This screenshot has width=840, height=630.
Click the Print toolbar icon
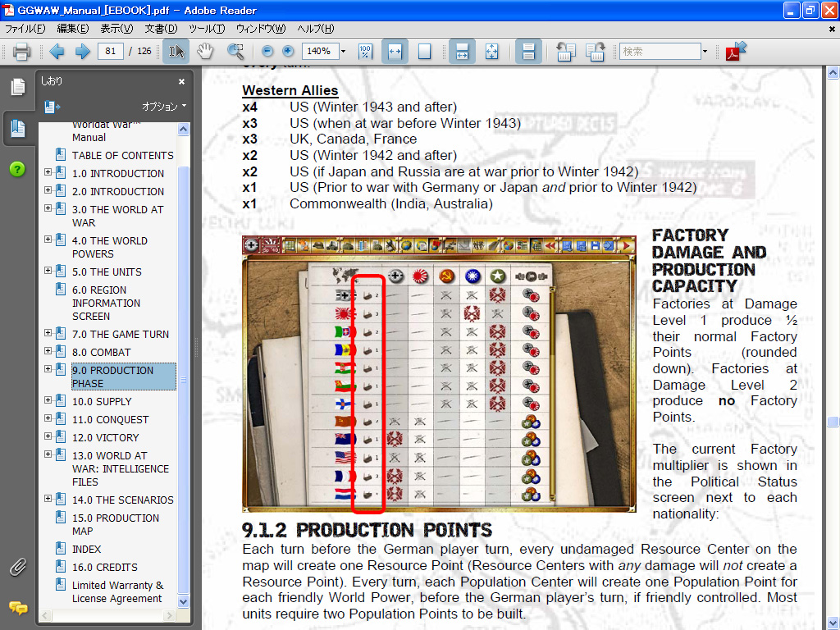pyautogui.click(x=21, y=52)
